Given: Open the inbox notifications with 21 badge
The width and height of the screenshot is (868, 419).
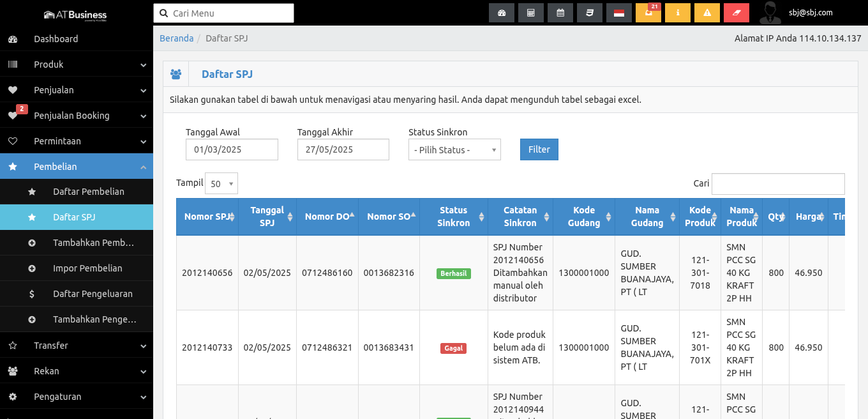Looking at the screenshot, I should [x=648, y=13].
